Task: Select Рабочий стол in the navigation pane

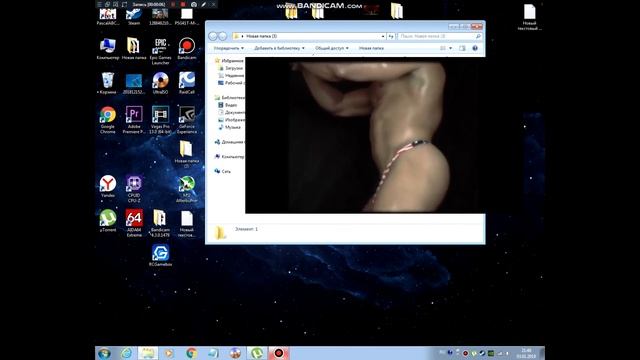Action: [x=231, y=83]
